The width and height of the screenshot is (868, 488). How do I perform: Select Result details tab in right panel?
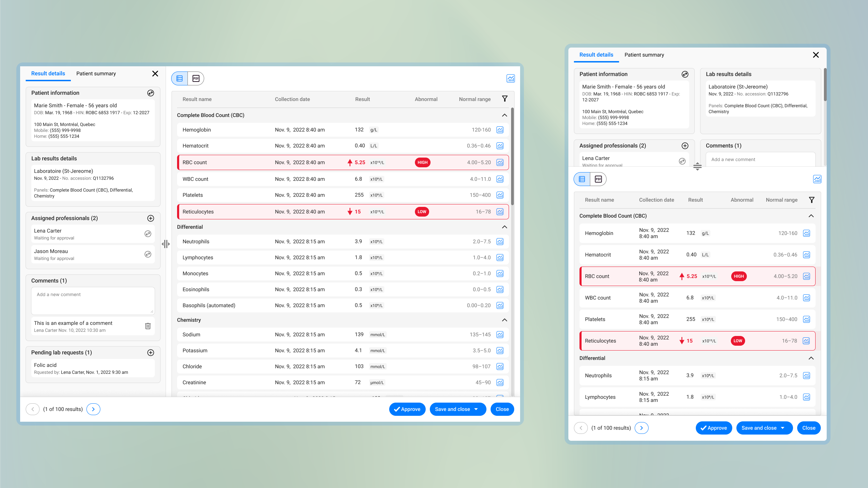[x=596, y=55]
